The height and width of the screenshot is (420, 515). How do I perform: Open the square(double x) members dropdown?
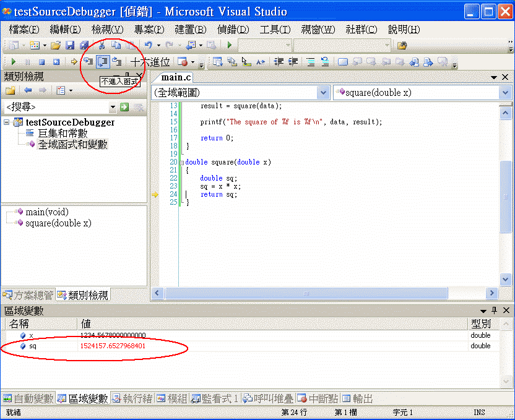(505, 93)
